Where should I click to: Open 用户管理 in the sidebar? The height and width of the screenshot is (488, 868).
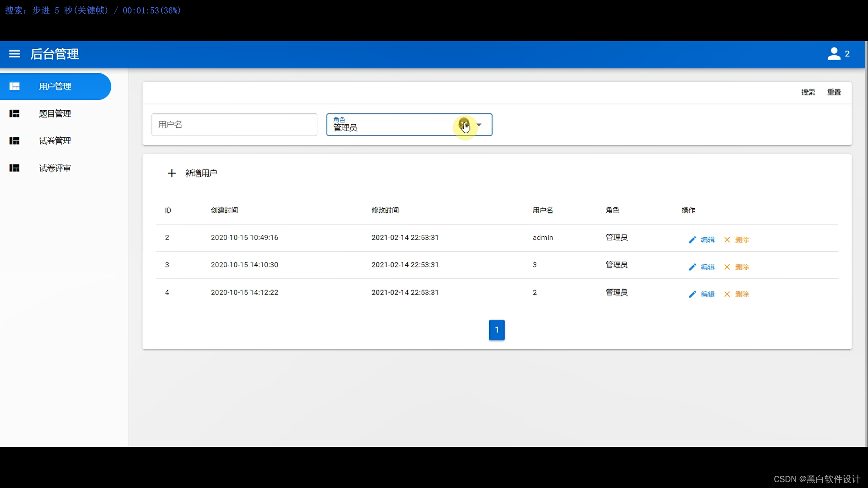(x=55, y=86)
